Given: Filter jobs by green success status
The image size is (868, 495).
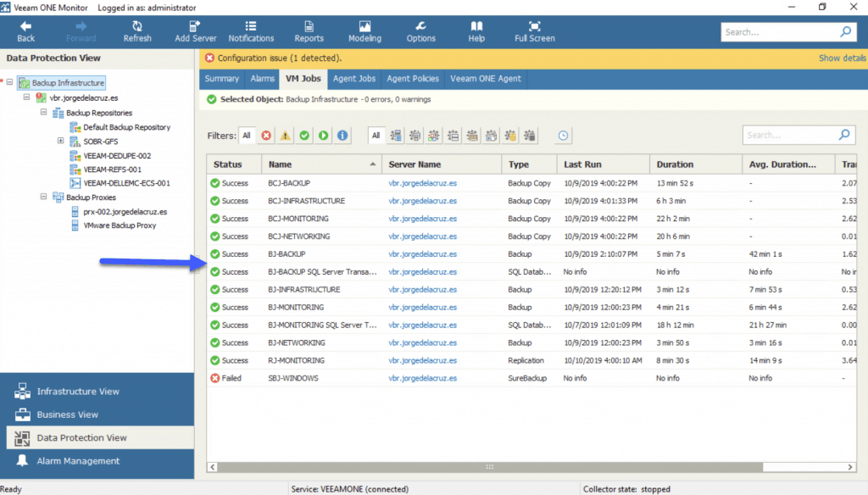Looking at the screenshot, I should click(304, 136).
